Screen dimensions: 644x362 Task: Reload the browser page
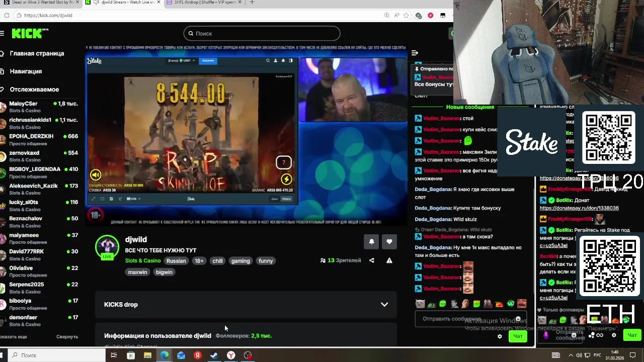(x=7, y=16)
